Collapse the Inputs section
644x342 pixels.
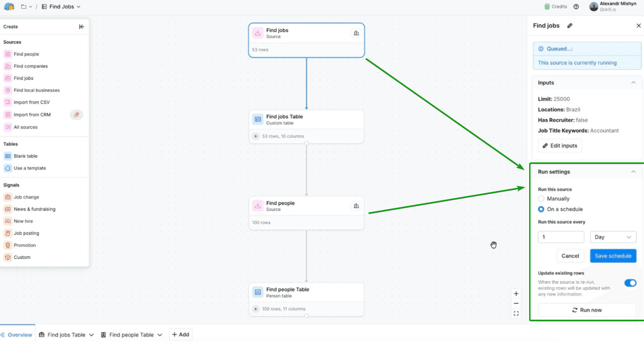pyautogui.click(x=633, y=83)
